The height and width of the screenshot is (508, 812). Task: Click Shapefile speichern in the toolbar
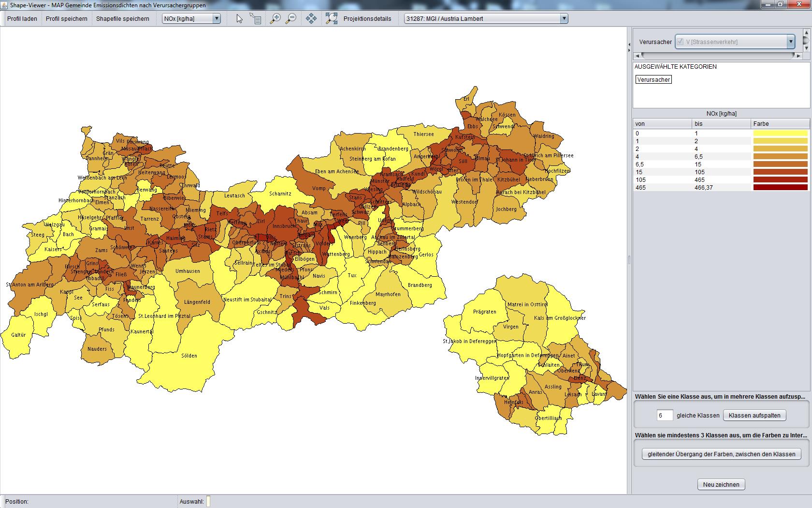click(123, 19)
